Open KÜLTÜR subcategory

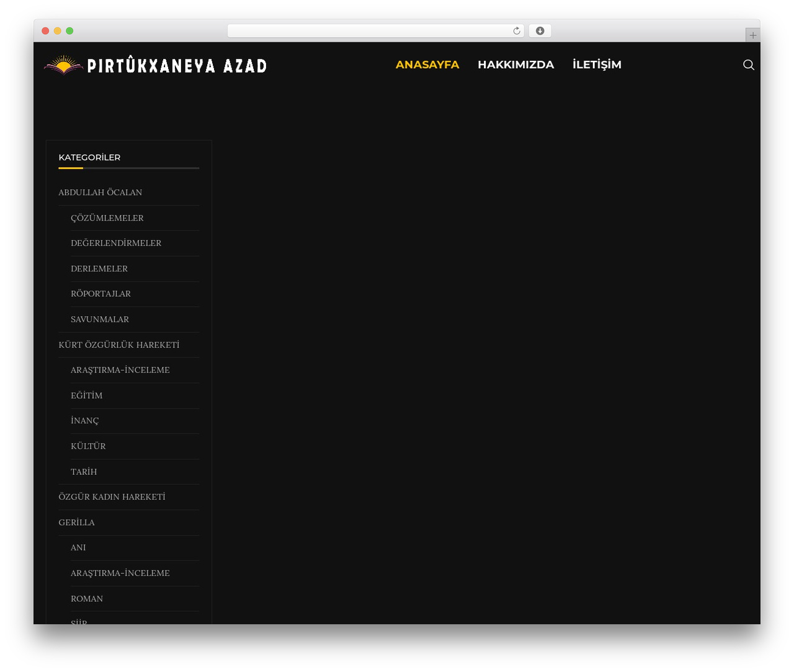(x=88, y=446)
